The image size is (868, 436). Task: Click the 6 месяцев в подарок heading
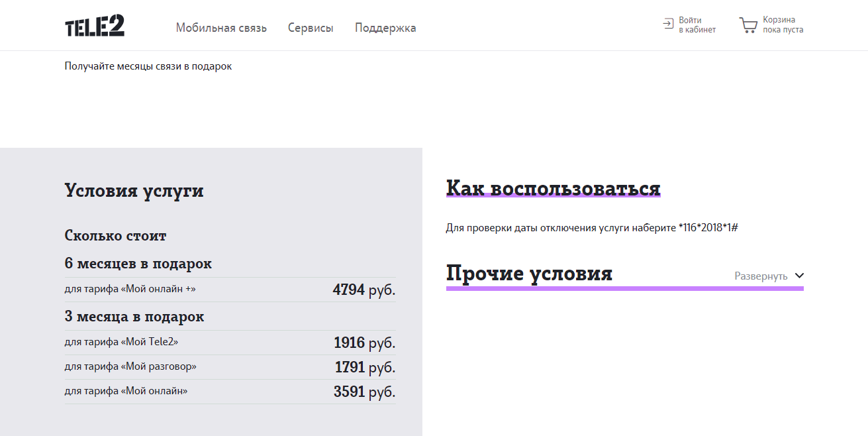(138, 264)
